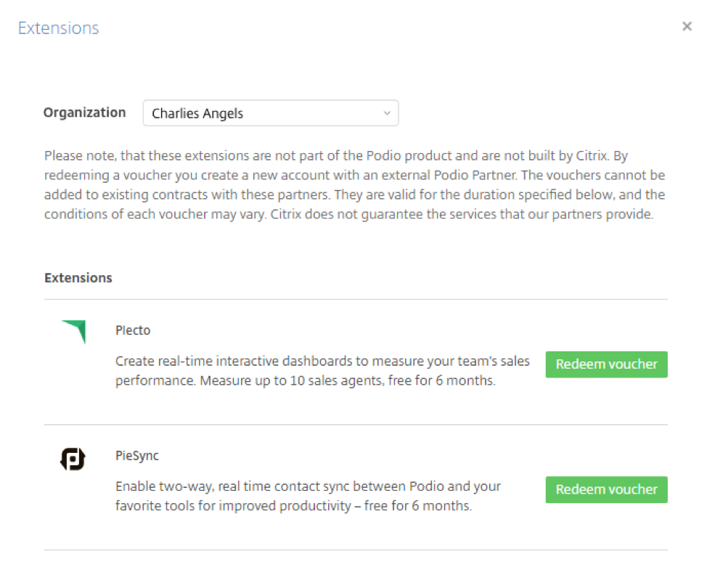Click the Plecto dashboards description text
This screenshot has height=588, width=707.
[x=322, y=371]
